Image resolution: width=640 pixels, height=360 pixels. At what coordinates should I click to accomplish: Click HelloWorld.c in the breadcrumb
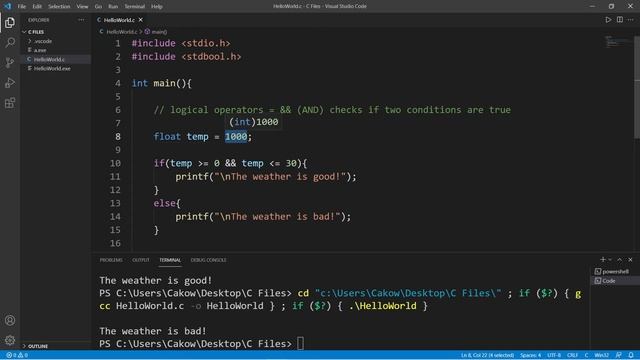(x=121, y=32)
